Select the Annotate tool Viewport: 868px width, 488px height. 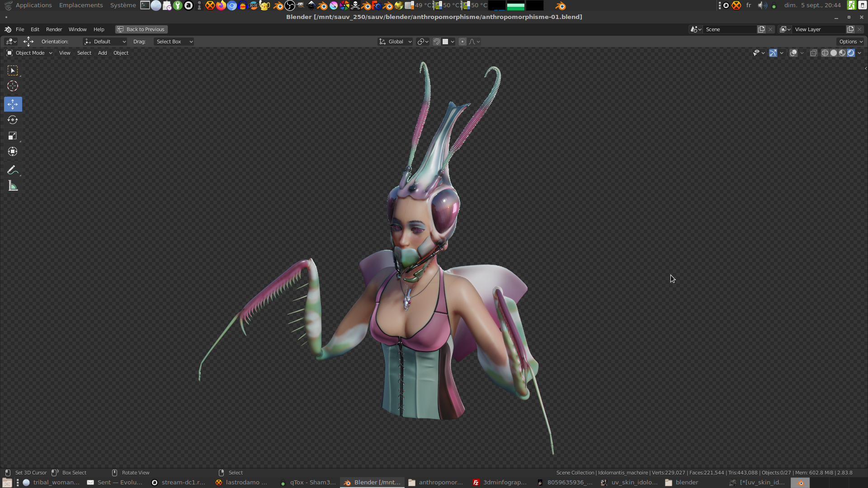point(13,170)
